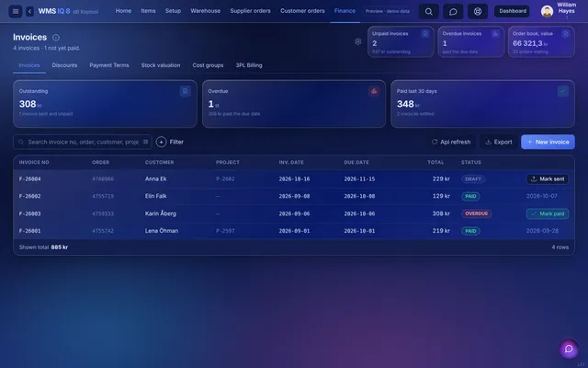
Task: Focus the Search invoice input field
Action: [83, 142]
